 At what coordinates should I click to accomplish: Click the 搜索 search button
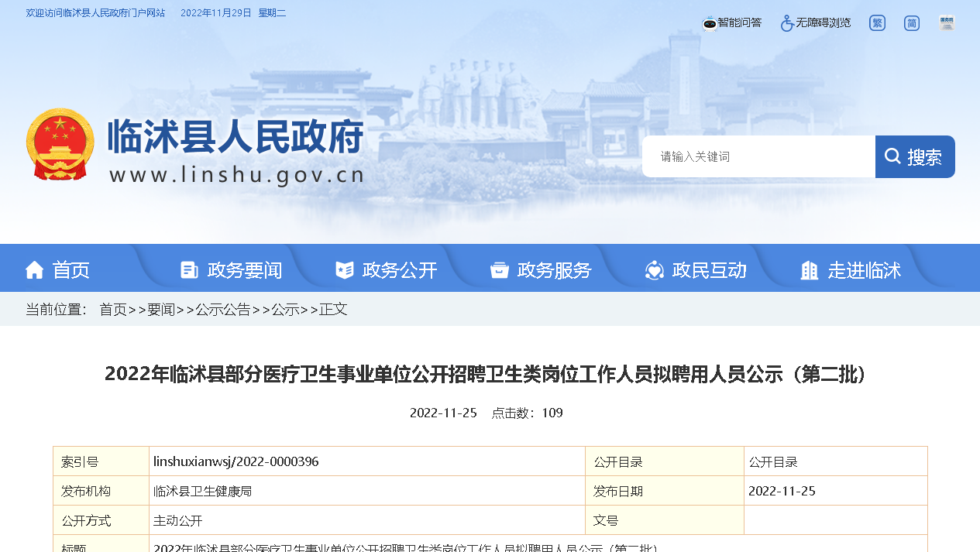915,156
